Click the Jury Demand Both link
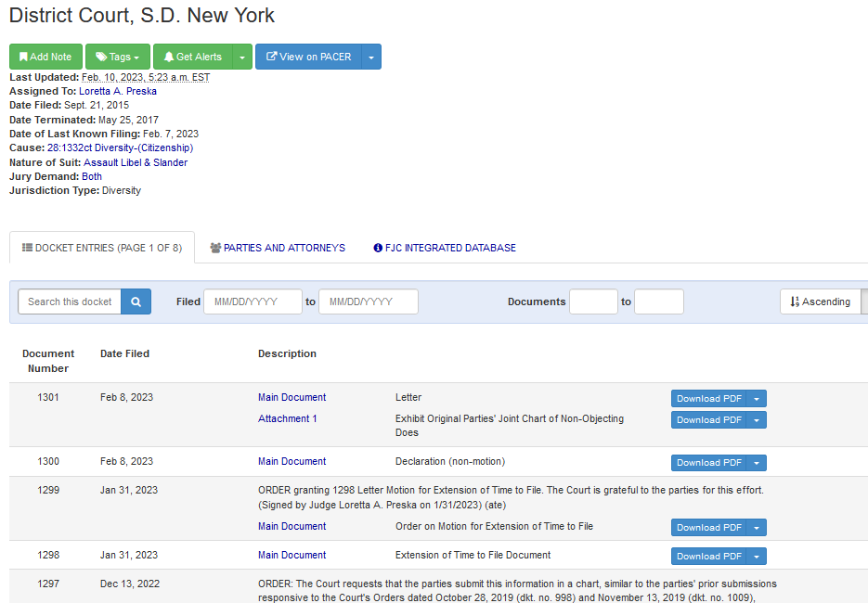868x603 pixels. click(92, 176)
